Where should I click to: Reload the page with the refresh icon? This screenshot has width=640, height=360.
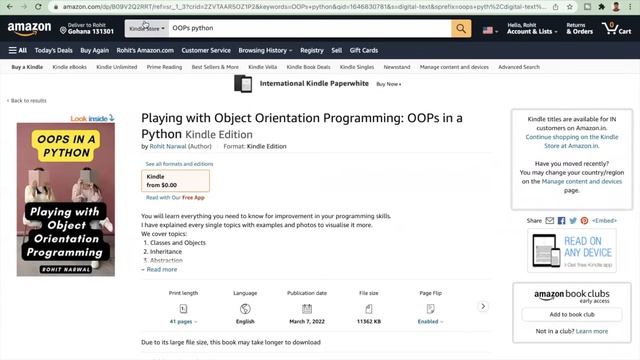click(38, 7)
